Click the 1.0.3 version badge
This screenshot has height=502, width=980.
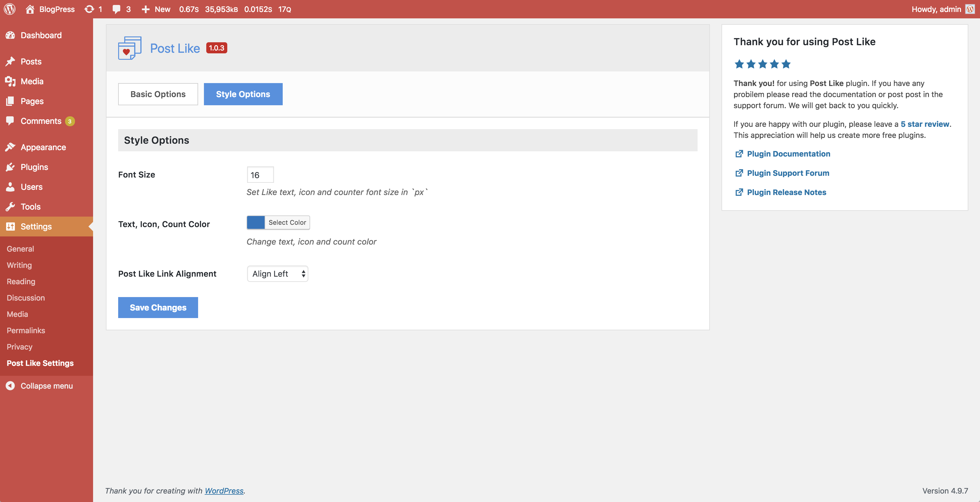pos(216,48)
